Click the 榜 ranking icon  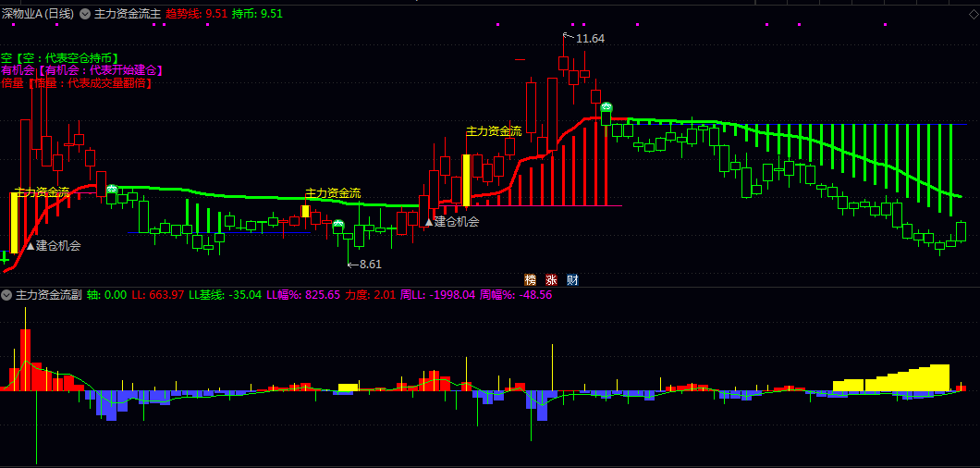531,279
